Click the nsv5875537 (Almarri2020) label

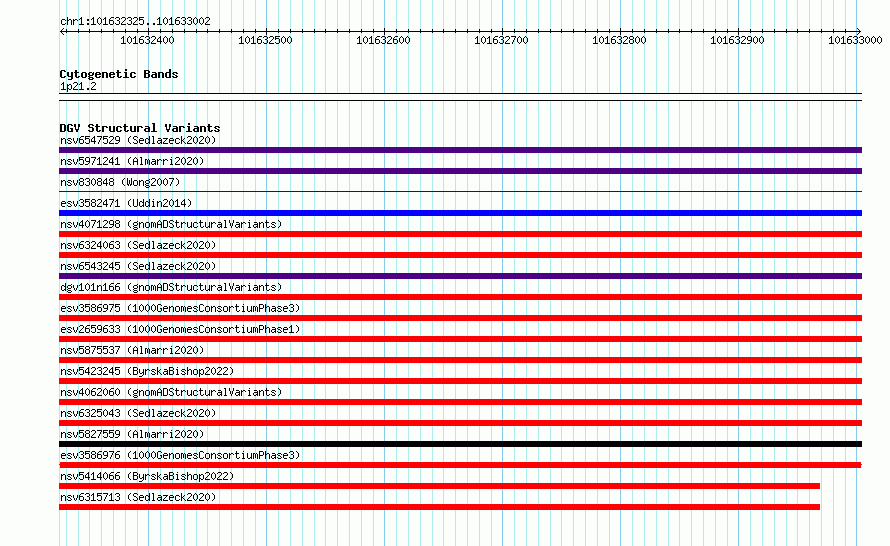coord(132,350)
